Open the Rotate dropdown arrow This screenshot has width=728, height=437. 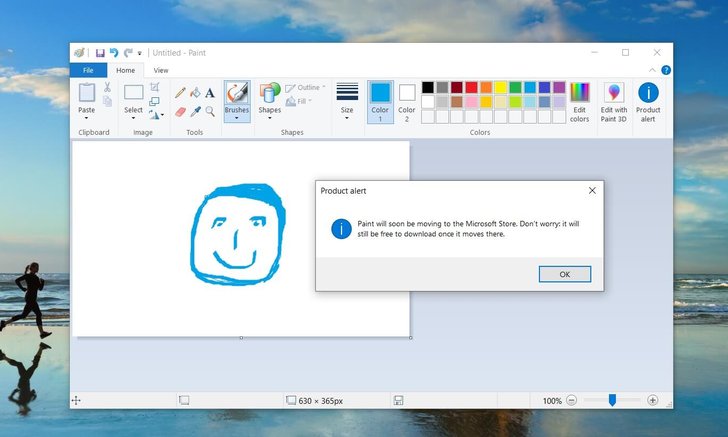click(162, 115)
